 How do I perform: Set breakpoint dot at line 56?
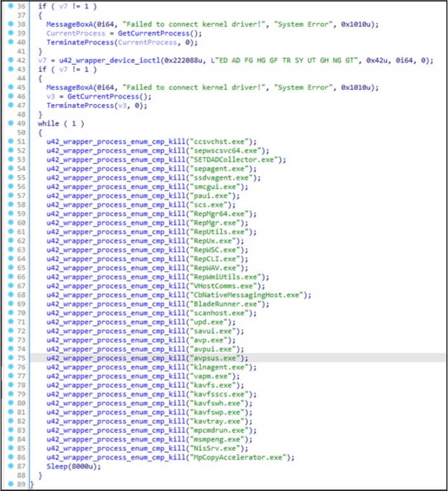(x=10, y=186)
